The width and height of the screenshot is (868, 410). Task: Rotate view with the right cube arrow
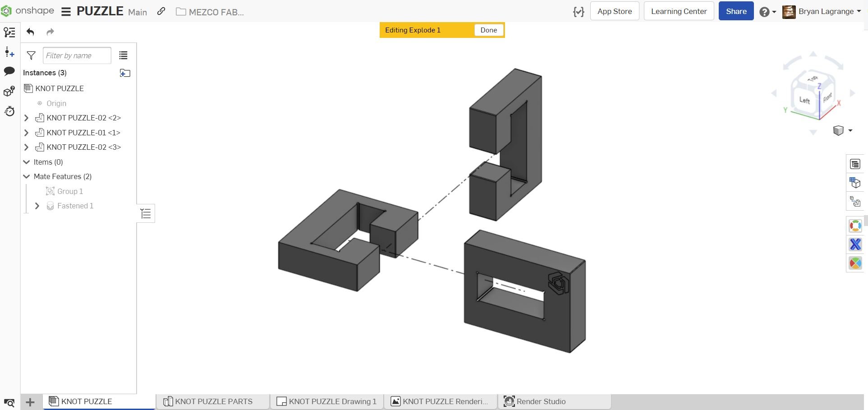pyautogui.click(x=852, y=93)
